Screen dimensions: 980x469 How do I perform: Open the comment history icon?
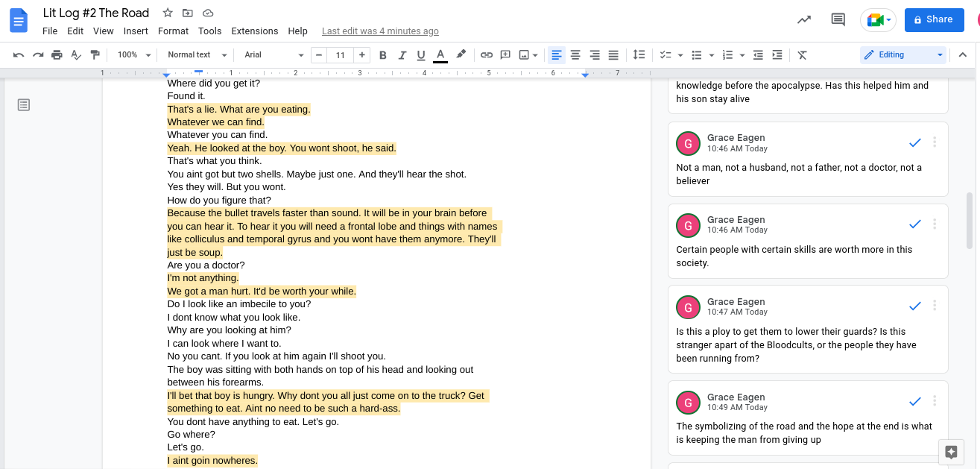tap(838, 20)
